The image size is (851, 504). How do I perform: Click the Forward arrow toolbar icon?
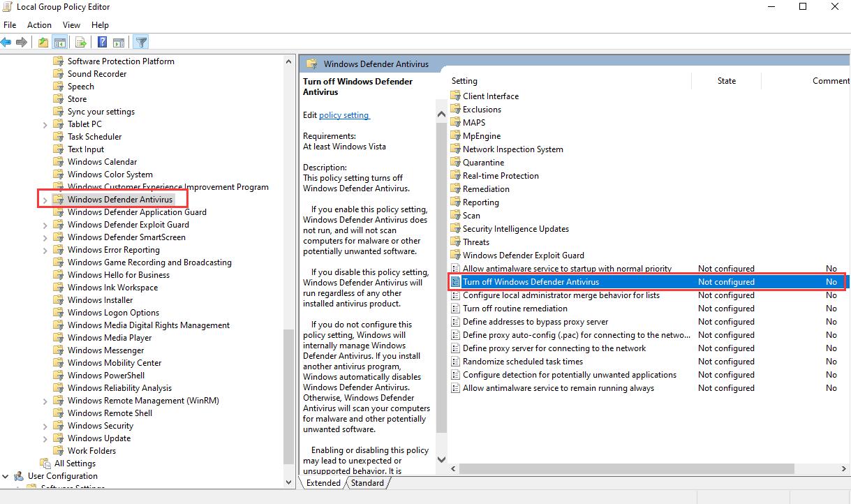click(22, 43)
